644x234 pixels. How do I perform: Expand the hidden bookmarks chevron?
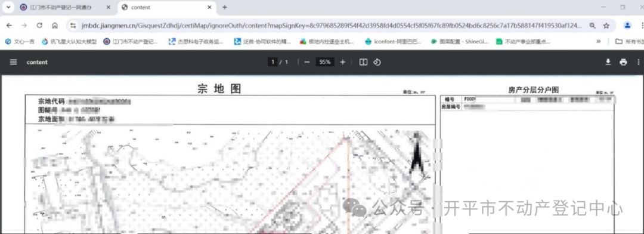tap(599, 41)
